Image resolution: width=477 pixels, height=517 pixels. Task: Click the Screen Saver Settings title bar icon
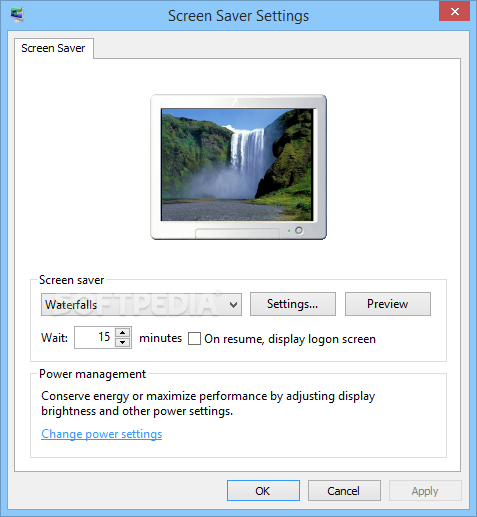coord(17,15)
